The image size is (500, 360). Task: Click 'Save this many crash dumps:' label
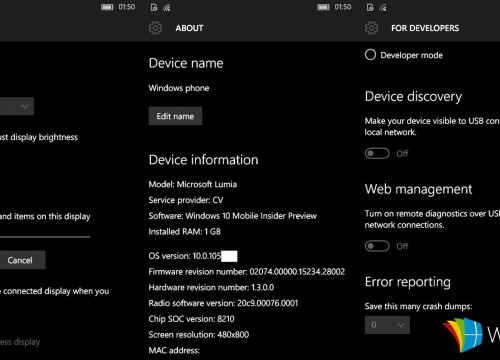click(418, 306)
